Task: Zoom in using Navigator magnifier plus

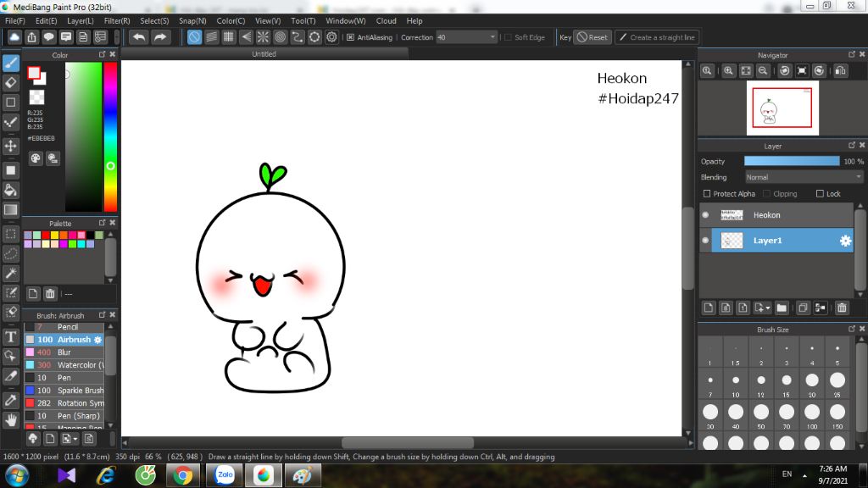Action: click(x=728, y=71)
